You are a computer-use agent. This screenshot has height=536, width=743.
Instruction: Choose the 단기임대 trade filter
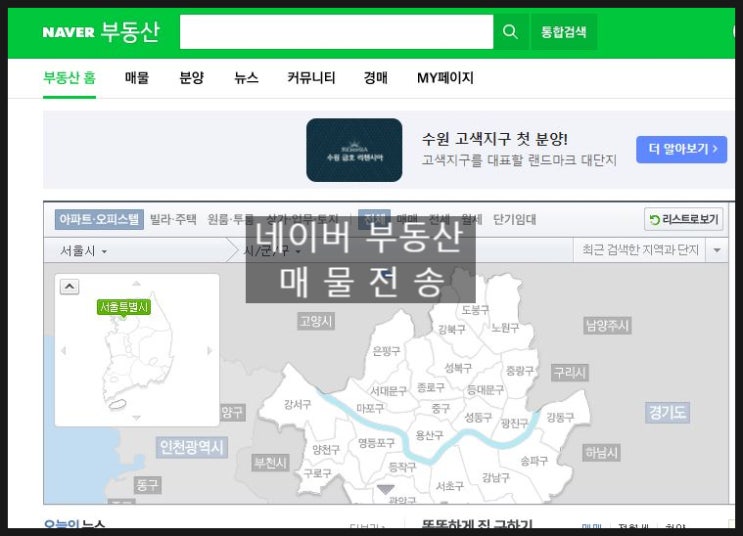[x=514, y=219]
